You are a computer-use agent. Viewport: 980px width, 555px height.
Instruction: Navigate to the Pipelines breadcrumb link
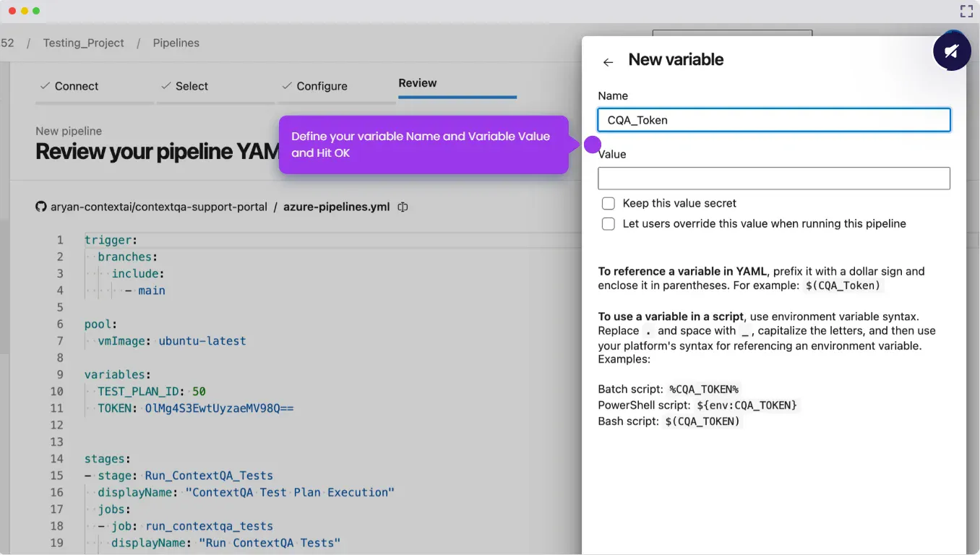[x=176, y=43]
